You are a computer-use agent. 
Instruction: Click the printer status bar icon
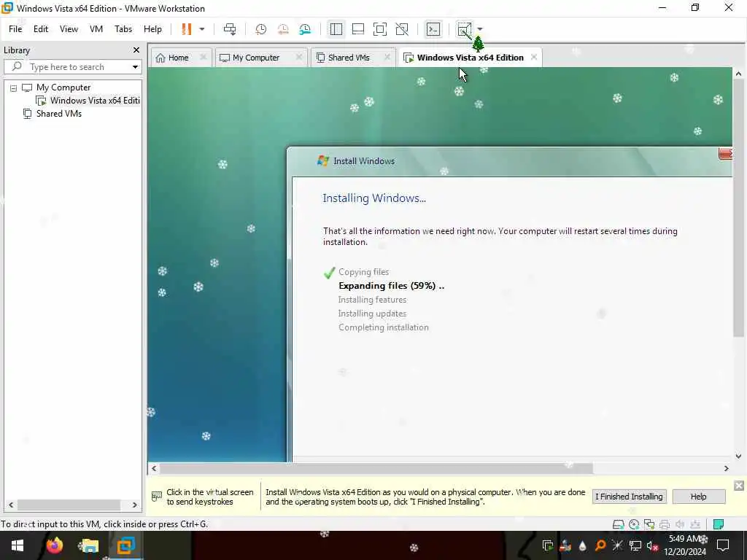click(665, 525)
